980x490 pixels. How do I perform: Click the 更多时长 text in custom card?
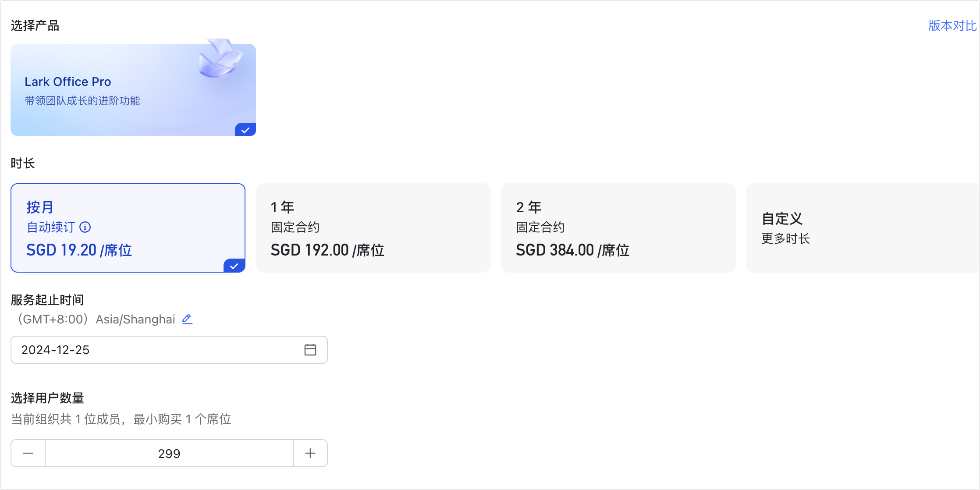coord(785,239)
